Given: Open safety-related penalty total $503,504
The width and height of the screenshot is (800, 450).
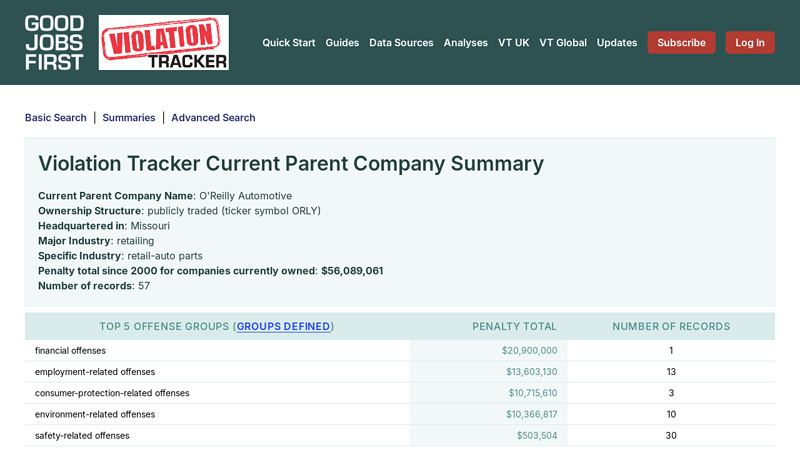Looking at the screenshot, I should coord(536,436).
